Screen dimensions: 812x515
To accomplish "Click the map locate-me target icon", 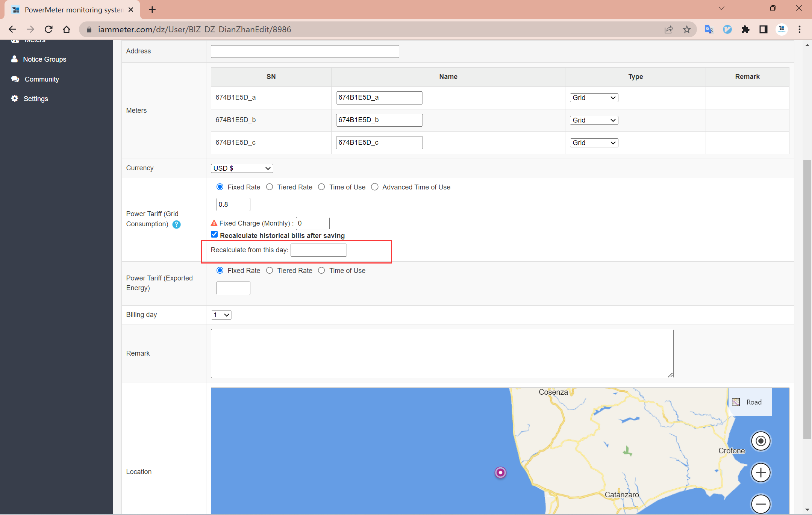I will click(760, 441).
